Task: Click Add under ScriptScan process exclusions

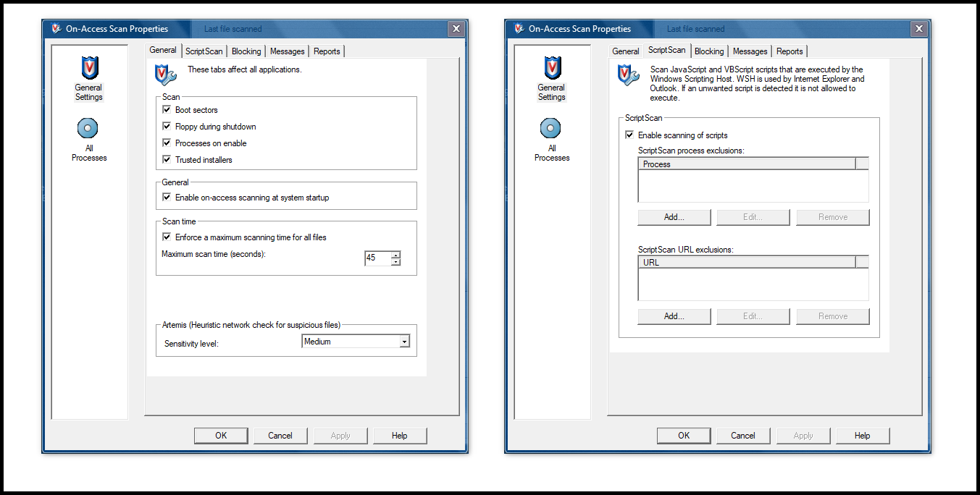Action: 674,217
